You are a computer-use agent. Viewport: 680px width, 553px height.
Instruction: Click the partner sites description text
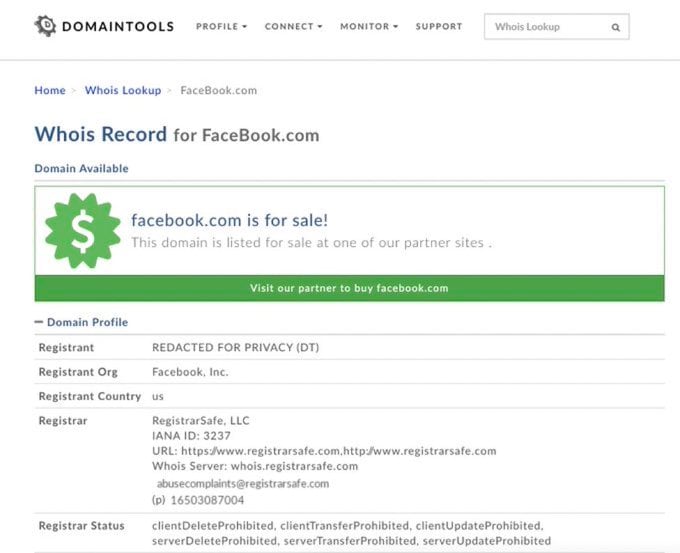point(312,243)
